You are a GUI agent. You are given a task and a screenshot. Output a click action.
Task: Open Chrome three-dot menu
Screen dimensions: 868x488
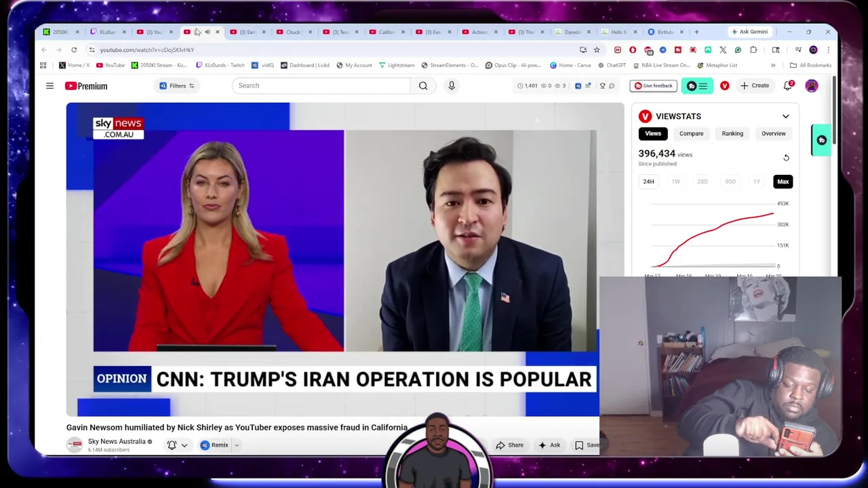point(828,49)
